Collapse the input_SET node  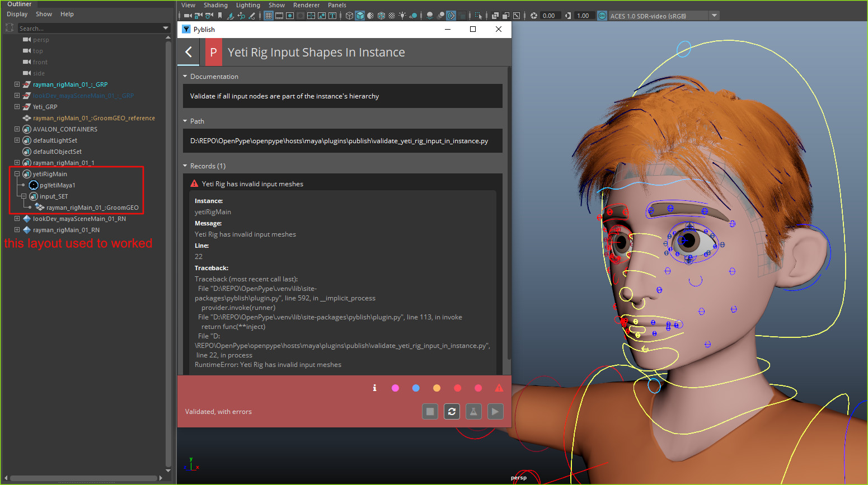24,196
